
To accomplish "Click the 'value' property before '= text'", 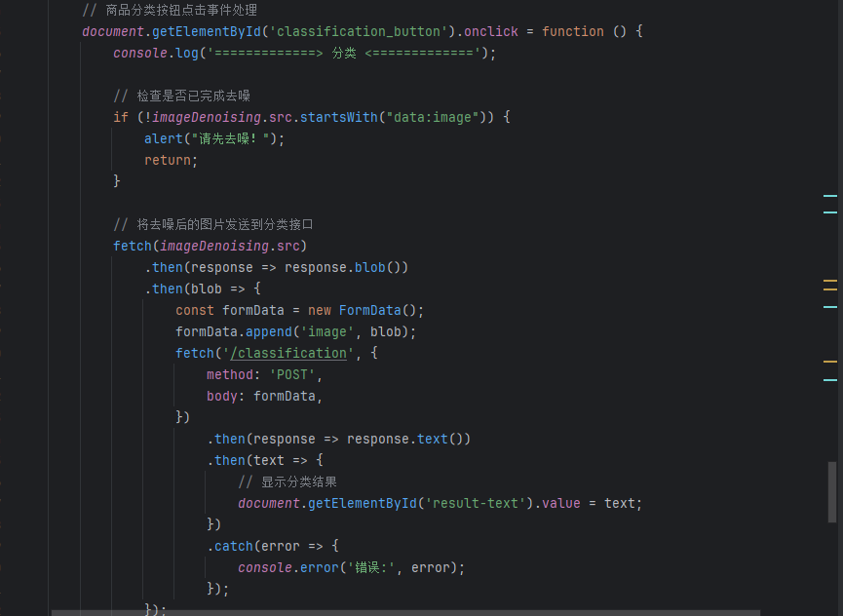I will [560, 503].
